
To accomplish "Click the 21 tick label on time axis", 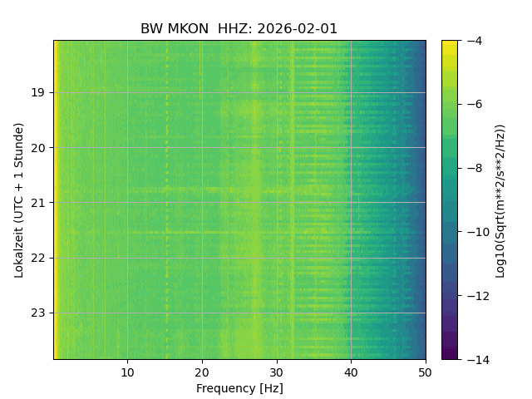I will [x=37, y=203].
